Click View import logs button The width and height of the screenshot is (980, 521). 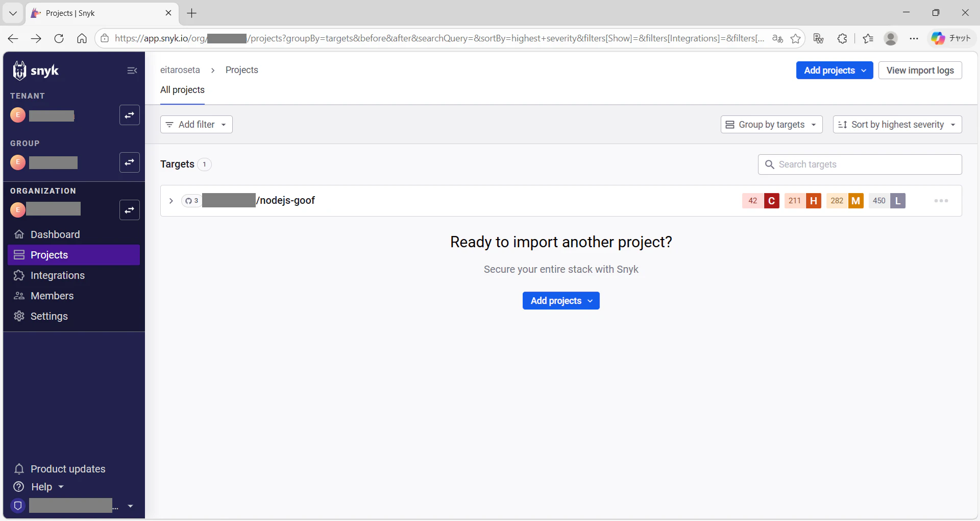[920, 70]
